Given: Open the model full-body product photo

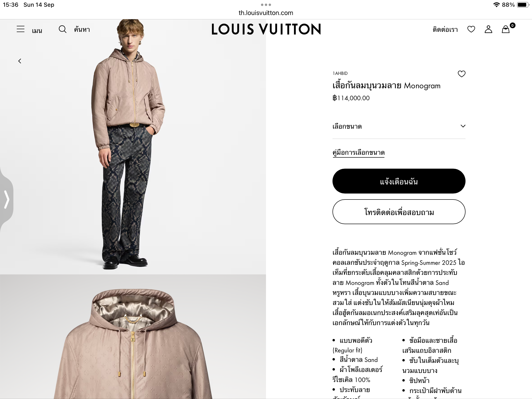Looking at the screenshot, I should click(x=133, y=147).
